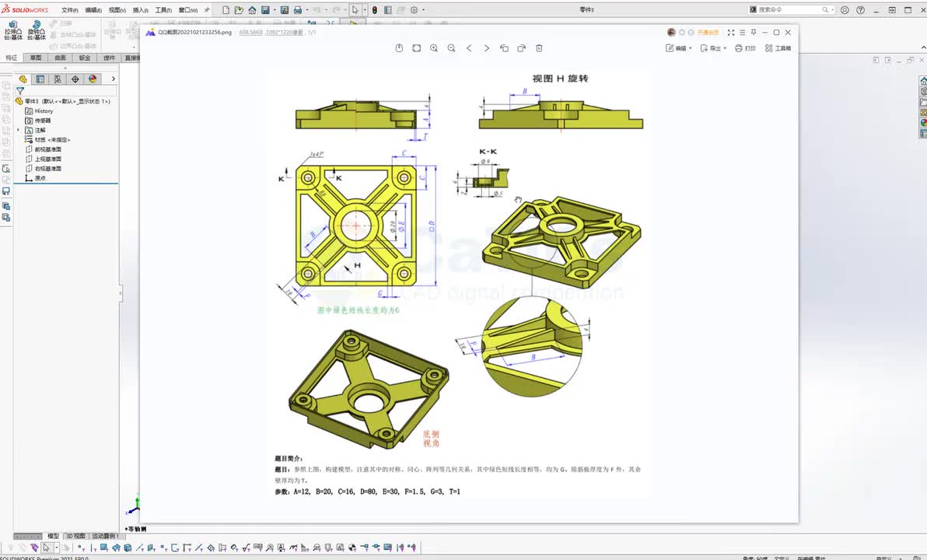Click the 开通会员 membership link

[x=708, y=33]
